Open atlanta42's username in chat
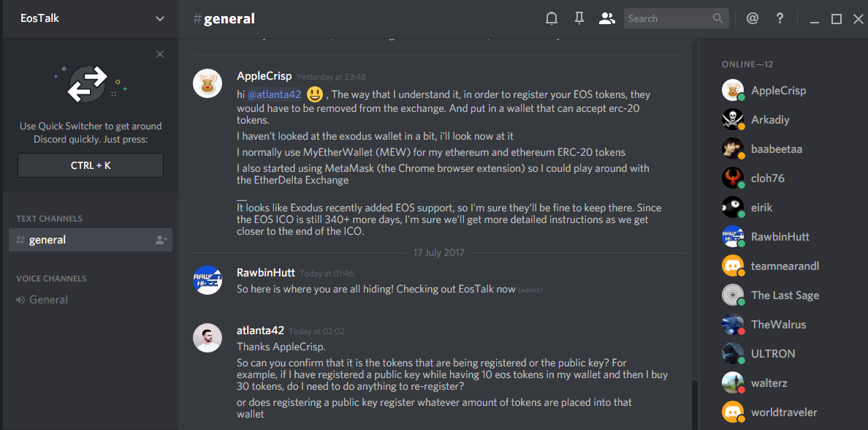This screenshot has width=868, height=430. 260,331
